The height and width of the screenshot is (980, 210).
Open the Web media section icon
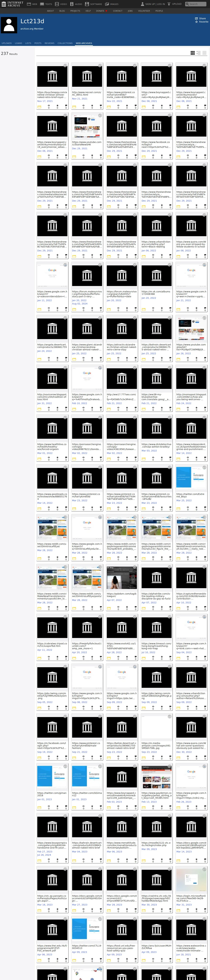click(x=29, y=4)
